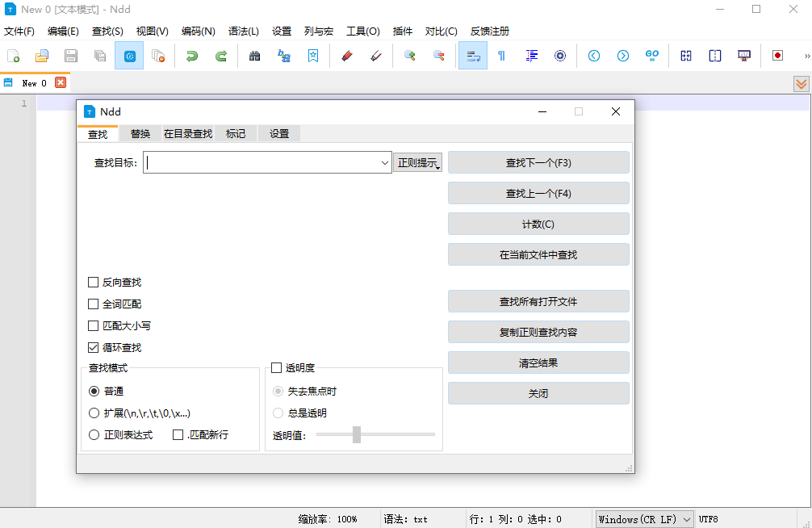Open the 编码(N) menu

tap(199, 31)
